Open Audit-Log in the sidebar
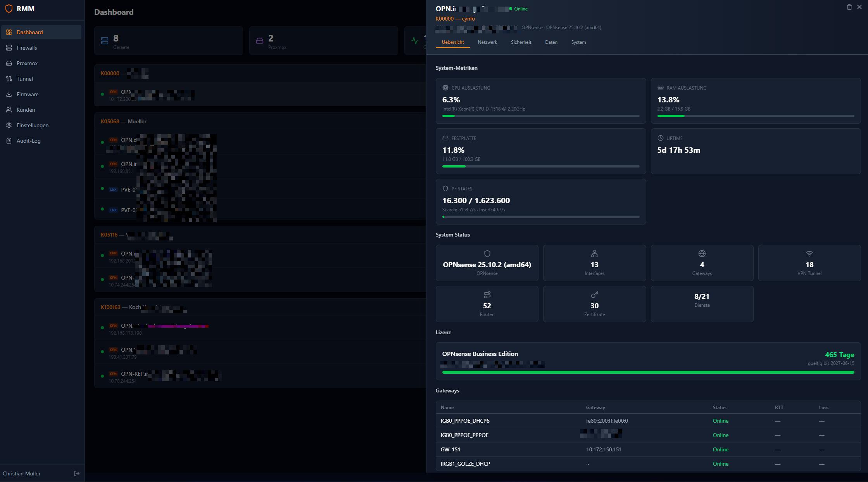The height and width of the screenshot is (482, 868). (x=41, y=141)
